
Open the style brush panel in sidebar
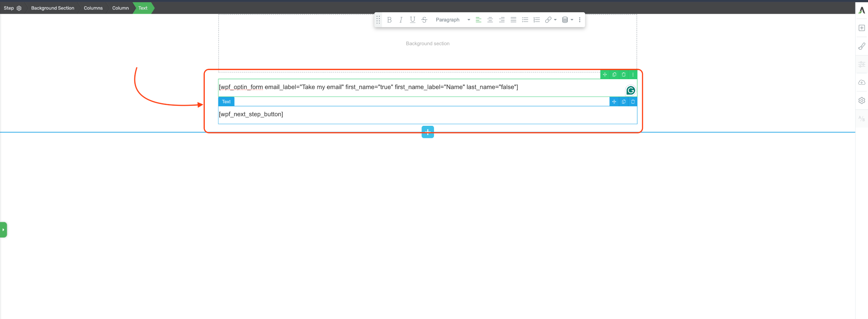(x=862, y=46)
